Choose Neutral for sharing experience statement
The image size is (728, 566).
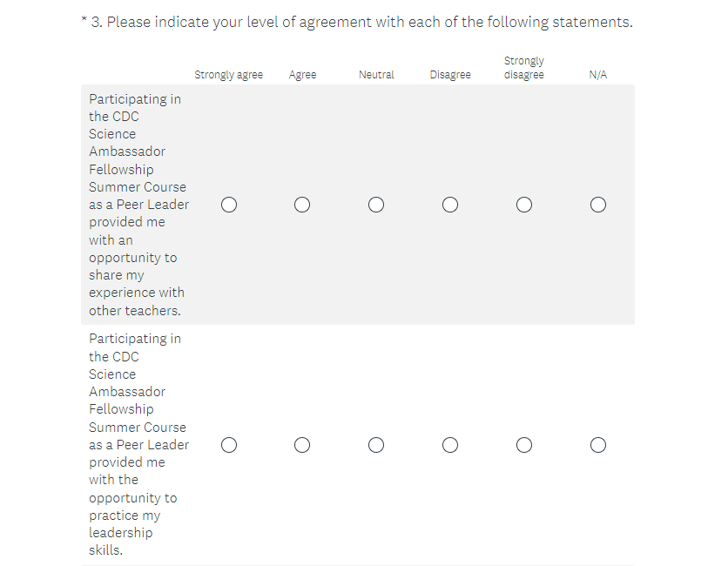[376, 205]
